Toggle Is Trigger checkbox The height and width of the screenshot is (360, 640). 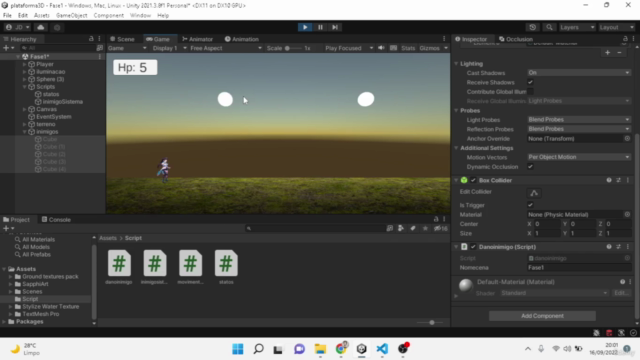coord(530,205)
